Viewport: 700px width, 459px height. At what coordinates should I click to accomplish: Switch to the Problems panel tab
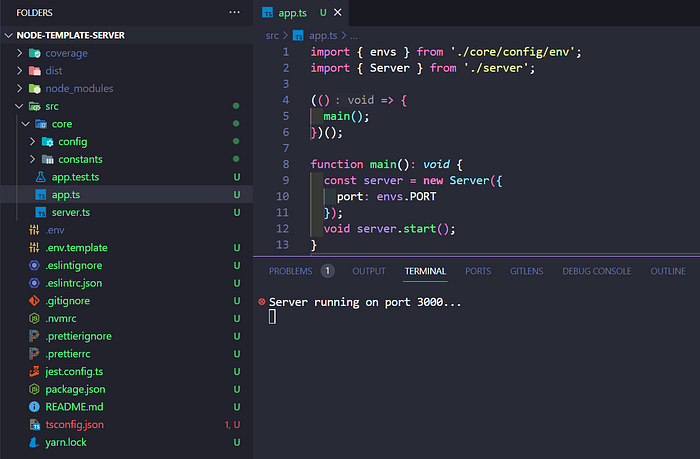point(291,271)
